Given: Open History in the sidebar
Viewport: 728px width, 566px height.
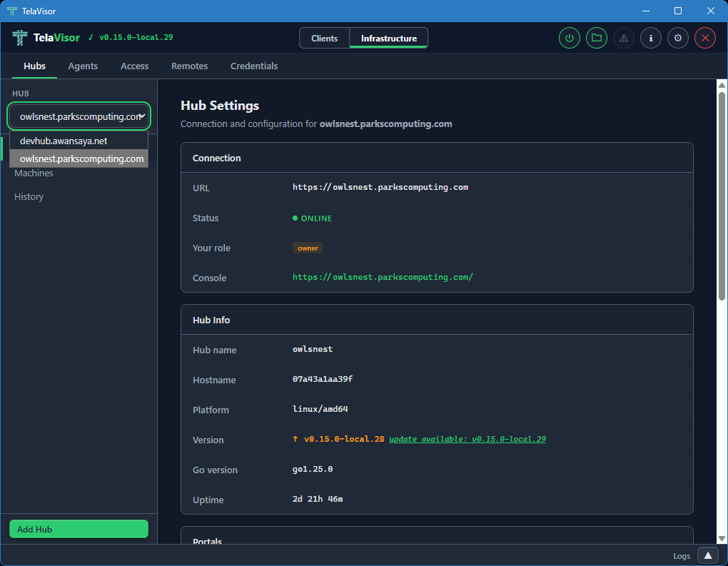Looking at the screenshot, I should click(x=29, y=197).
